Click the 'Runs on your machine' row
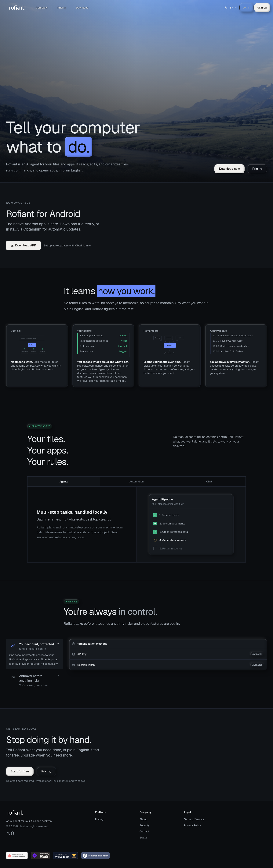Viewport: 273px width, 868px height. (x=103, y=336)
